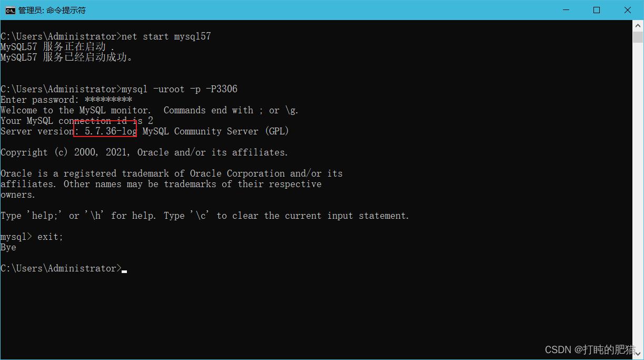Click the Oracle copyright notice line
This screenshot has height=360, width=644.
pyautogui.click(x=142, y=152)
